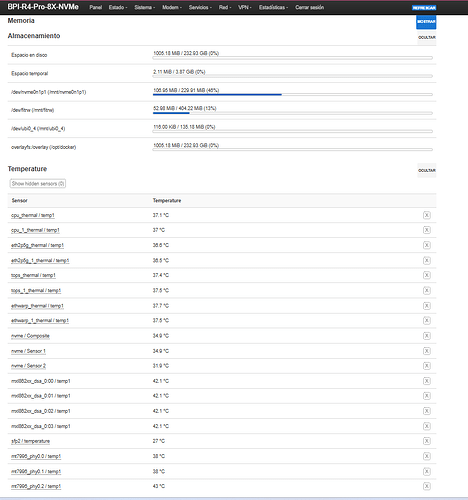Remove the tops_thermal / temp1 sensor row
Screen dimensions: 468x500
(x=426, y=275)
